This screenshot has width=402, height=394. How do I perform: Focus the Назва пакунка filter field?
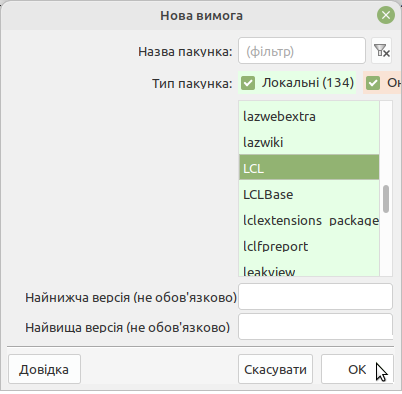click(x=302, y=51)
